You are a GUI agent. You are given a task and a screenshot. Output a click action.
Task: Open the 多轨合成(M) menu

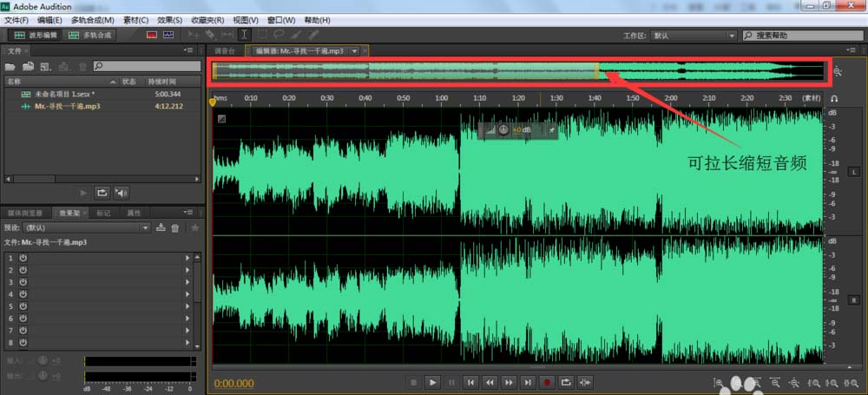pos(93,20)
